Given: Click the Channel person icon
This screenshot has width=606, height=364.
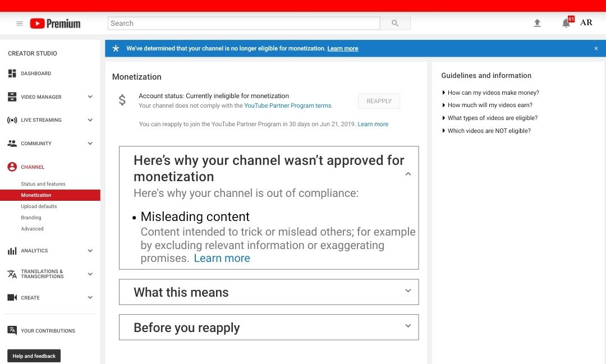Looking at the screenshot, I should 12,167.
